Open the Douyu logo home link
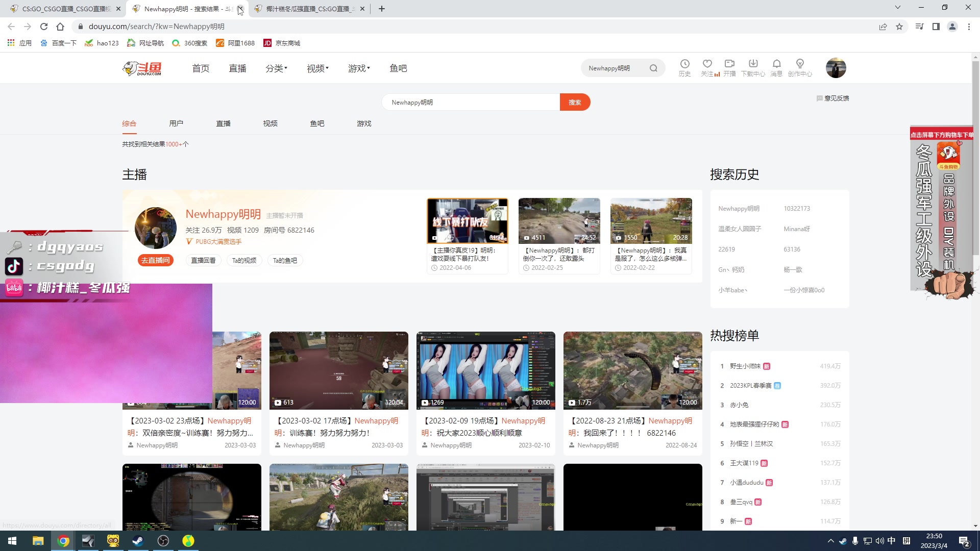980x551 pixels. 142,68
